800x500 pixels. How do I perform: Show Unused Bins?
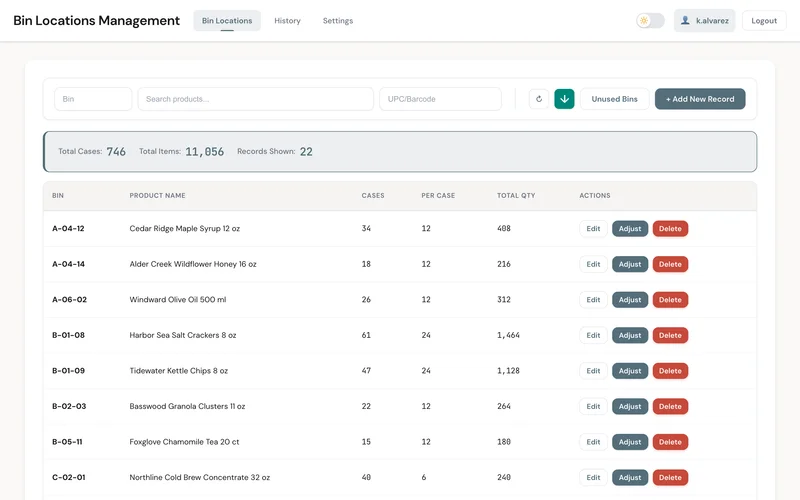(615, 99)
